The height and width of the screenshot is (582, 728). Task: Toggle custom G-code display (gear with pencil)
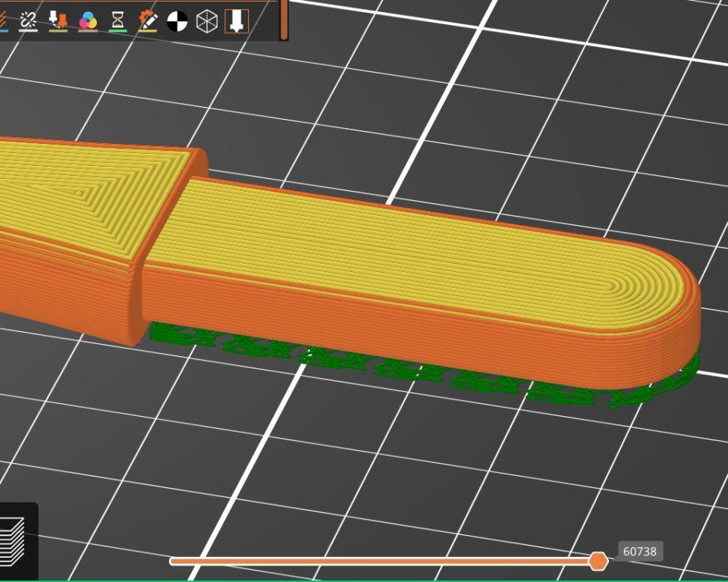(148, 21)
